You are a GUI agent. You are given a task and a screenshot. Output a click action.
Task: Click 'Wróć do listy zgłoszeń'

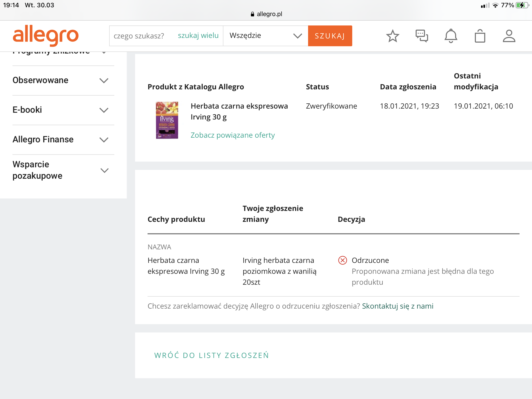click(x=211, y=355)
